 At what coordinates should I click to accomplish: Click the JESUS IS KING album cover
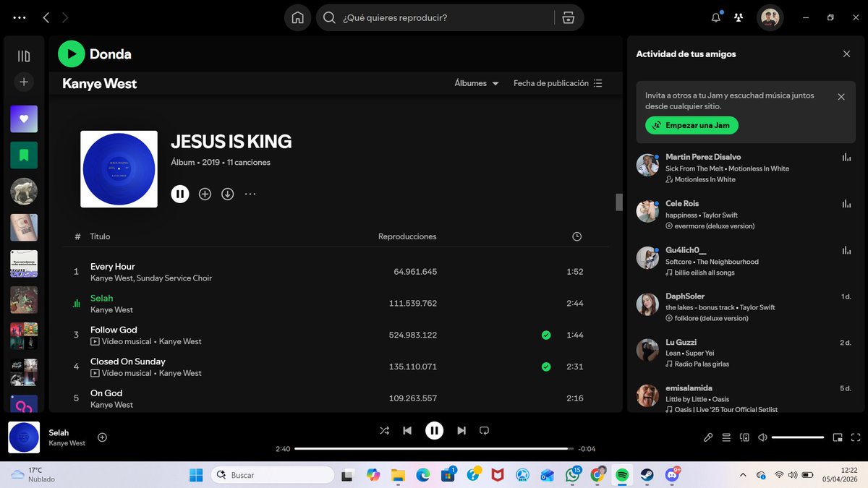click(x=119, y=168)
